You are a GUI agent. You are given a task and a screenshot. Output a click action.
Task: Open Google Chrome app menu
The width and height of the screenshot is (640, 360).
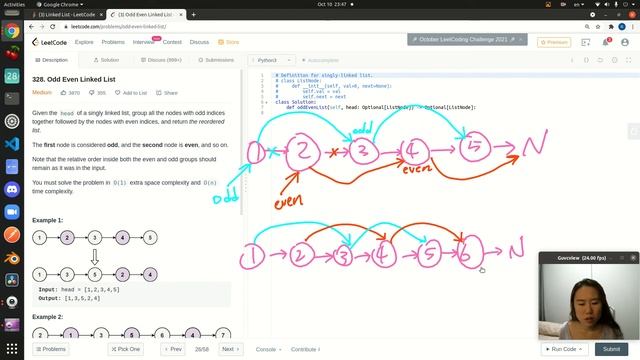pos(60,4)
